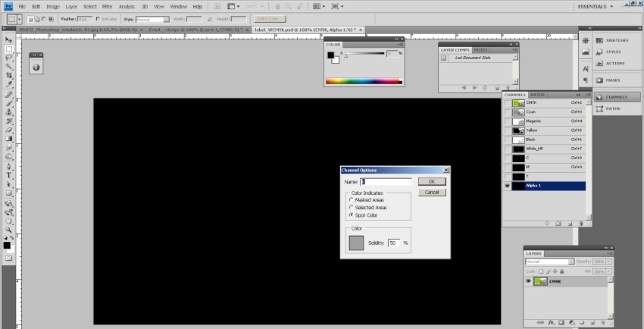
Task: Click the foreground color swatch in toolbox
Action: [7, 245]
